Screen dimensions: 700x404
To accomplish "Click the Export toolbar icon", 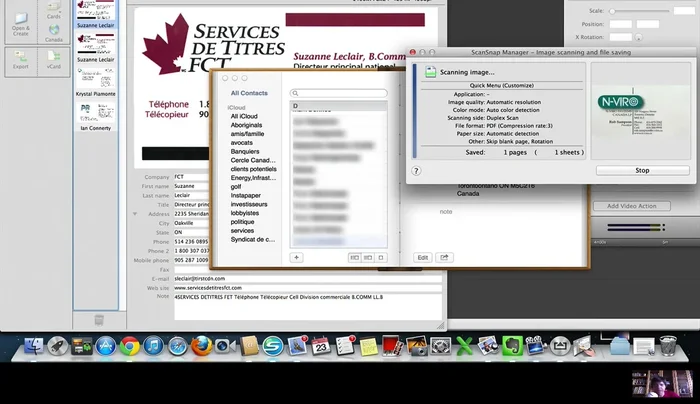I will click(21, 60).
